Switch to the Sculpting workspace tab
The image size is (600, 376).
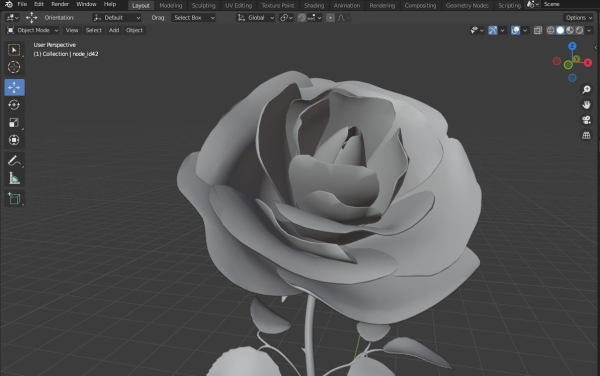point(204,5)
